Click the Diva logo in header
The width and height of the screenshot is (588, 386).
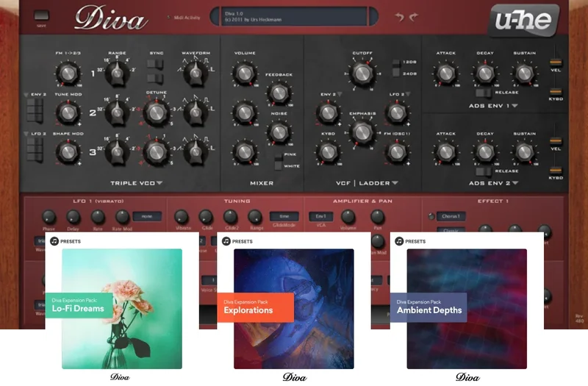coord(111,18)
